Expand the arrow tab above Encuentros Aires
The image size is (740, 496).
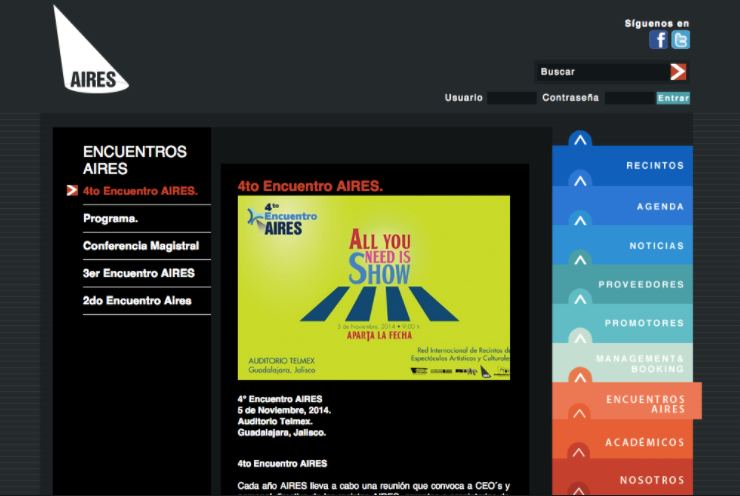click(580, 376)
